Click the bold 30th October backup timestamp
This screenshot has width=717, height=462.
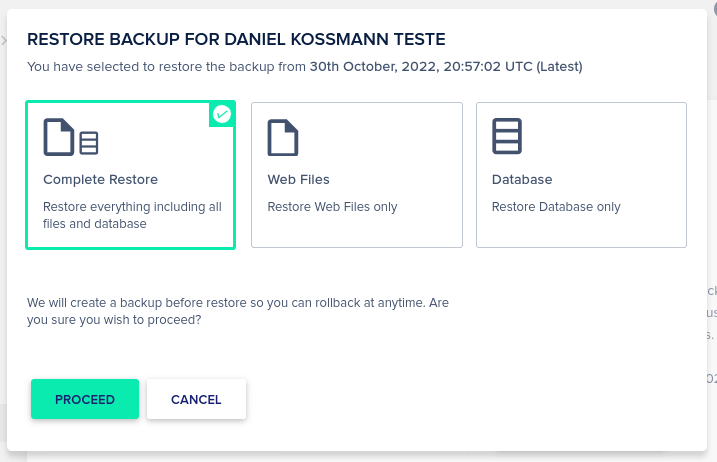[x=446, y=67]
